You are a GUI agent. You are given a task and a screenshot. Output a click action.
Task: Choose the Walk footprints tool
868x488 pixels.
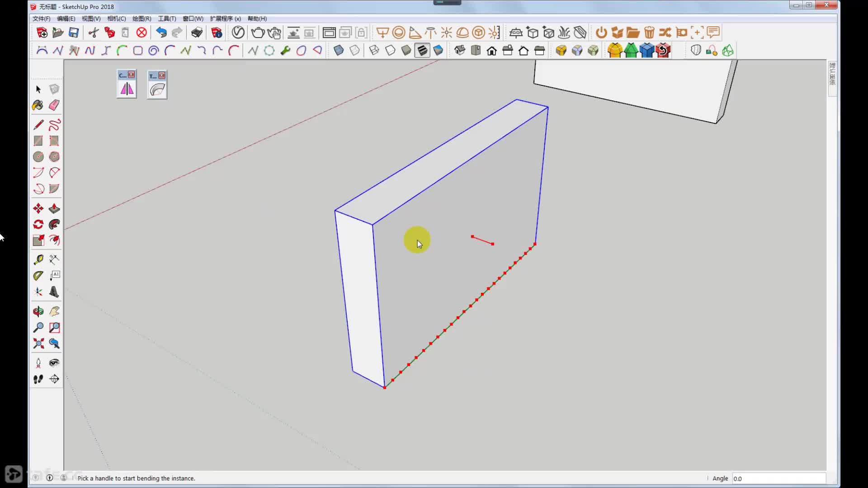pyautogui.click(x=38, y=379)
